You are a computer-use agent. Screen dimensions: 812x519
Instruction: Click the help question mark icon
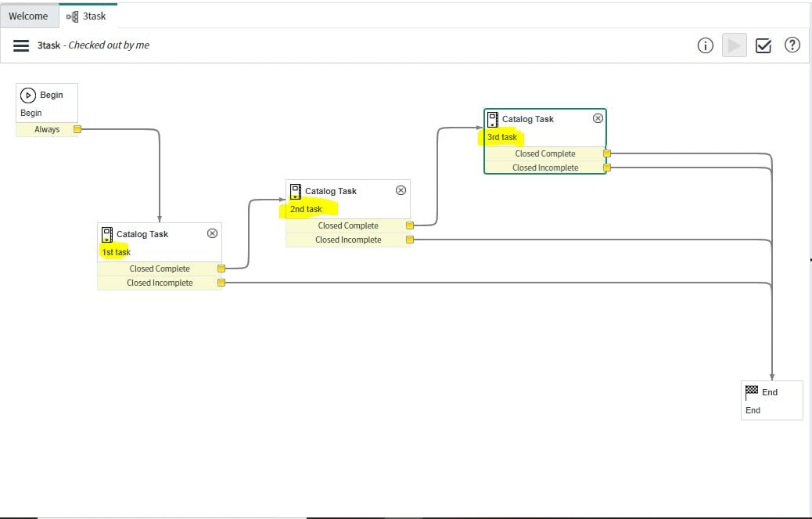792,45
